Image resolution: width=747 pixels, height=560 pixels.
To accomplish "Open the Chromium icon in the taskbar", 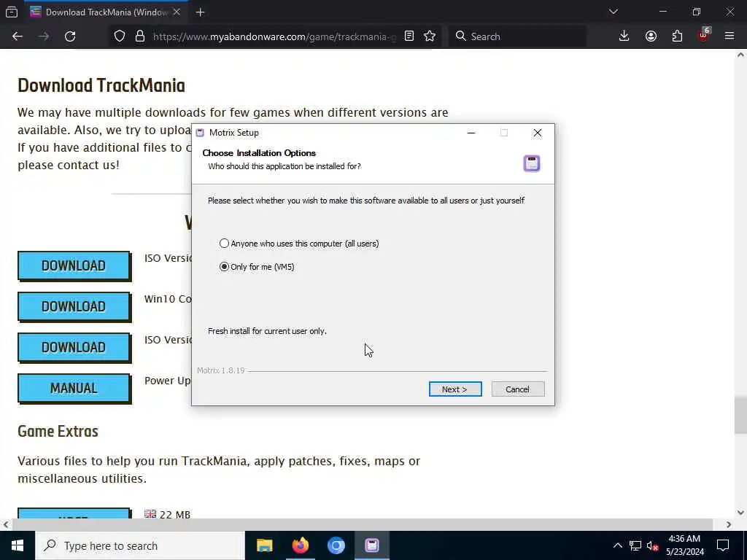I will pos(336,545).
